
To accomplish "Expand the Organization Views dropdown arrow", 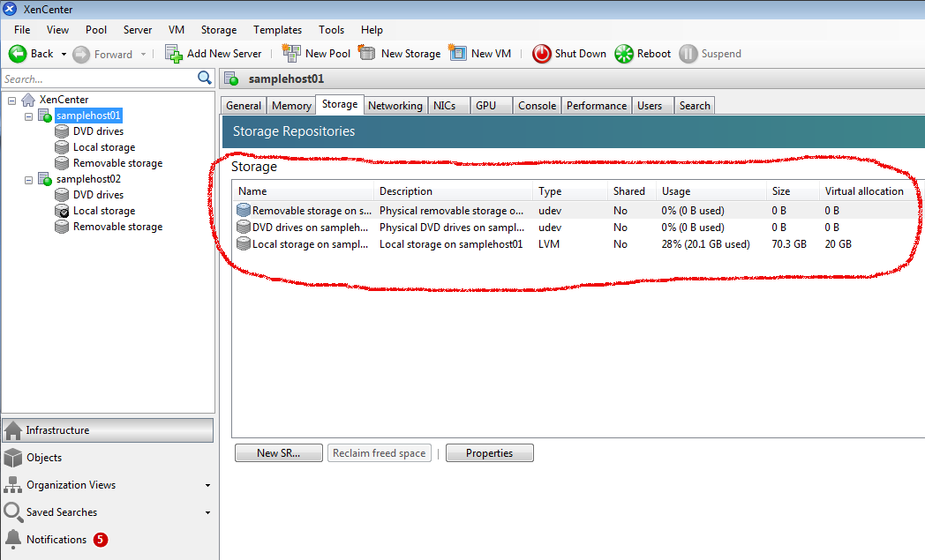I will tap(207, 485).
